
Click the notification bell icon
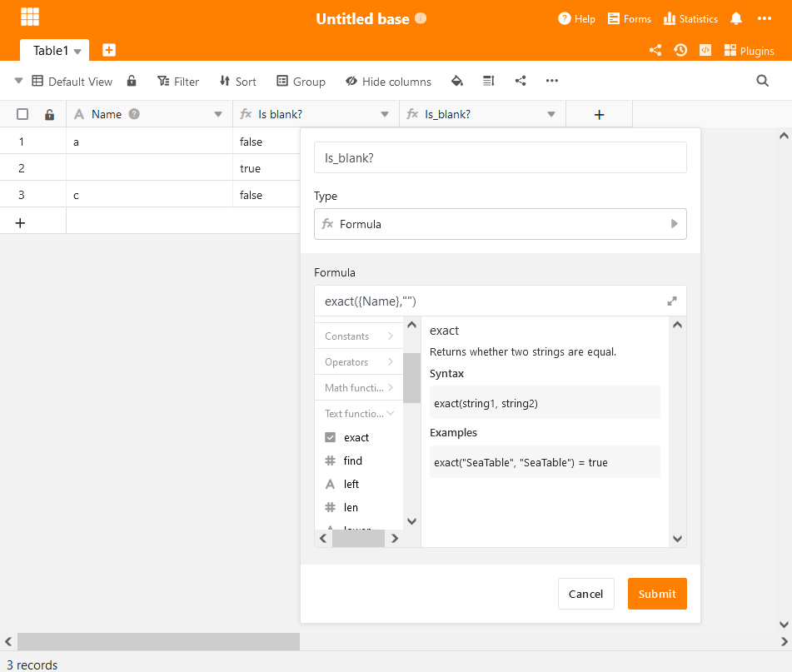[x=736, y=18]
